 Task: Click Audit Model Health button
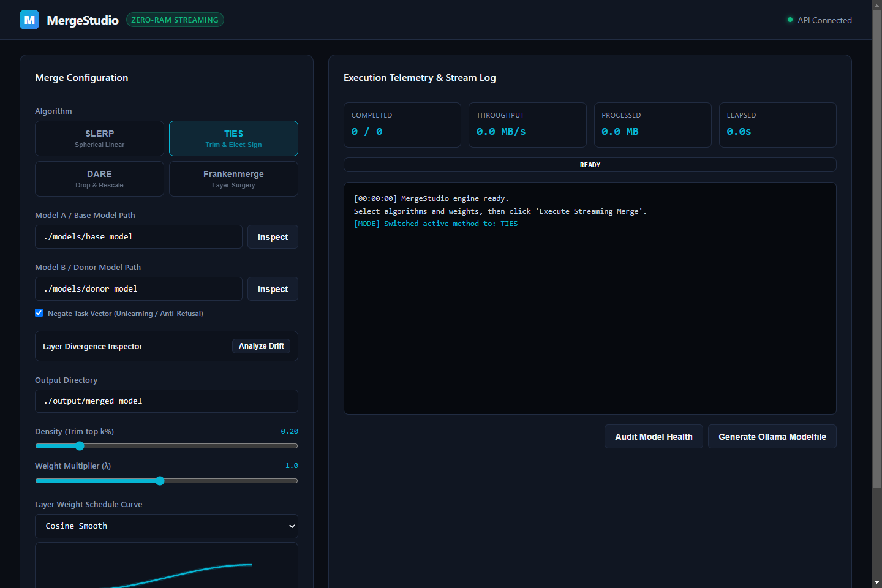pos(654,437)
